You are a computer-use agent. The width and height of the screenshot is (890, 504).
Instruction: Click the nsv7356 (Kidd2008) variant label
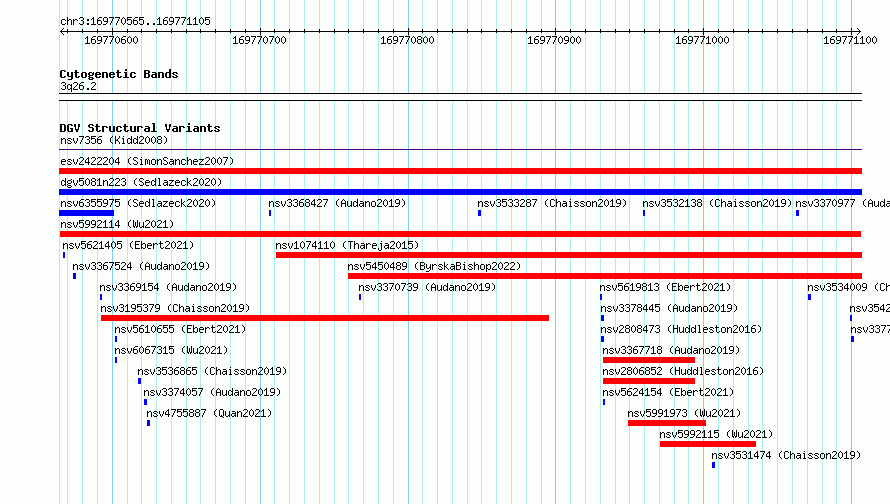[x=114, y=140]
